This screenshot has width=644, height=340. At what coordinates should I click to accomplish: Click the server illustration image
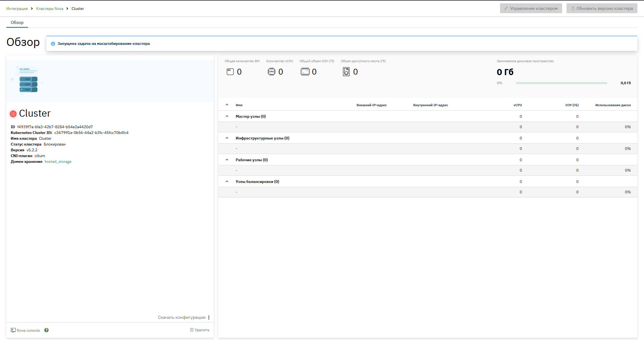27,80
